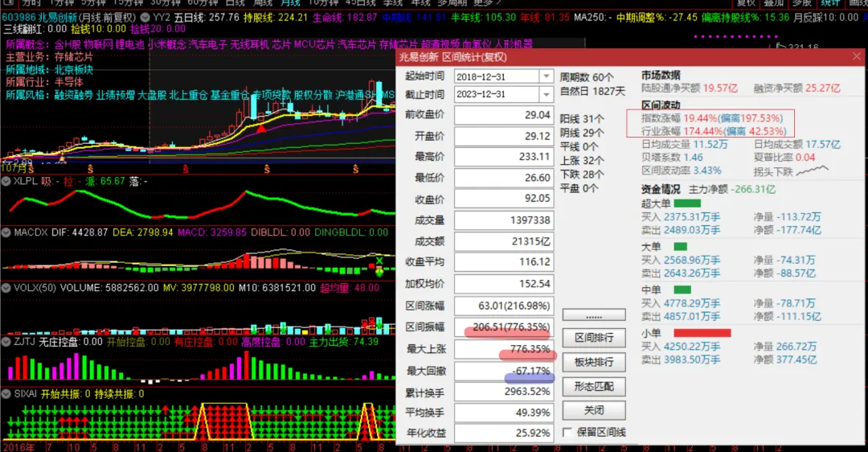Click the 超大单 green bar
This screenshot has width=868, height=452.
click(x=687, y=203)
